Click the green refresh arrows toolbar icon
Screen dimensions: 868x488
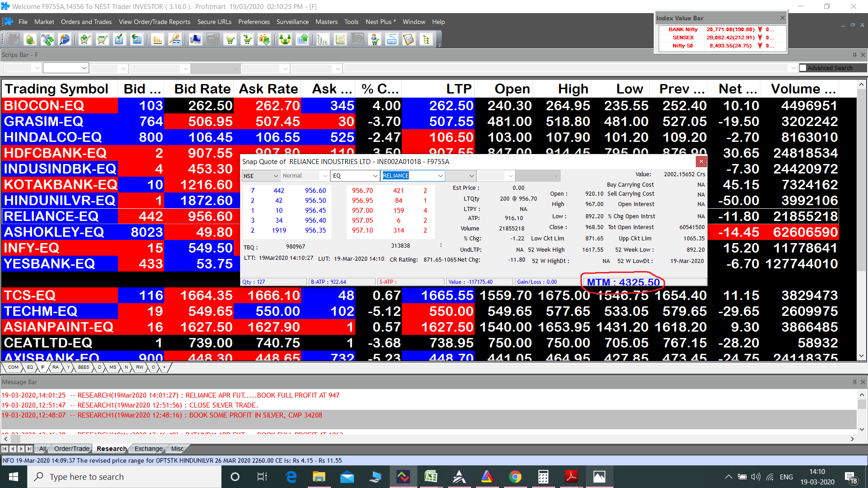coord(47,40)
